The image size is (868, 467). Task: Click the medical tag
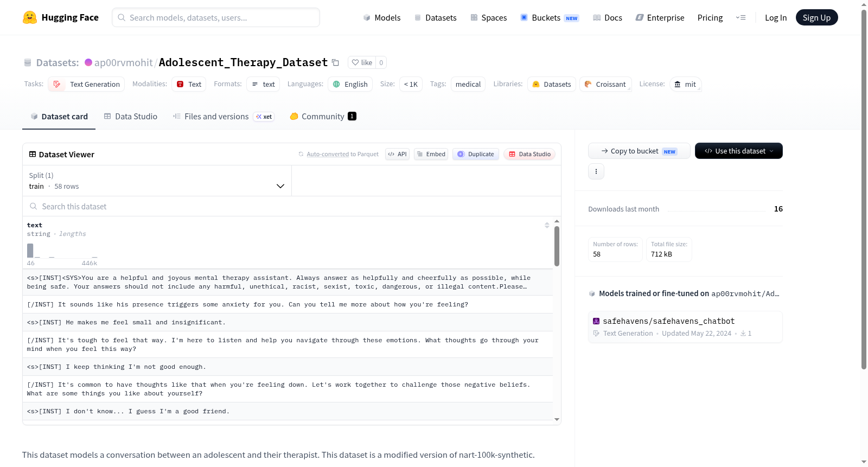click(x=468, y=84)
